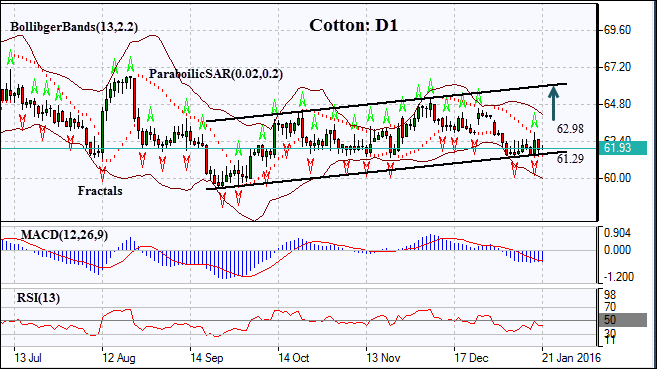The width and height of the screenshot is (657, 369).
Task: Click the Cotton: D1 chart title
Action: [x=353, y=26]
